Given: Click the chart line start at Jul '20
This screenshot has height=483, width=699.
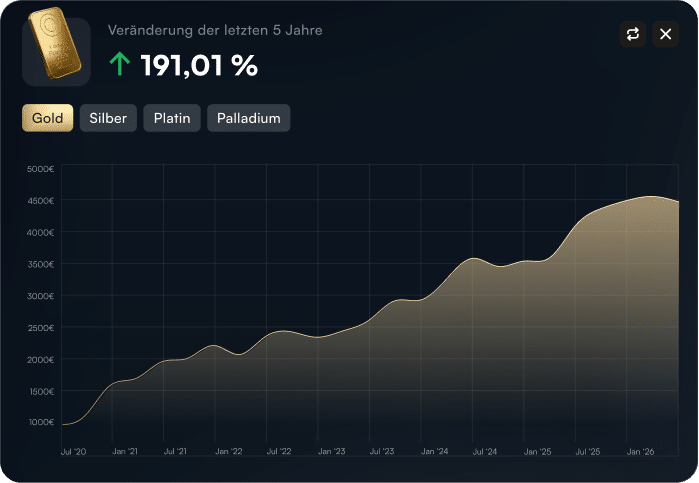Looking at the screenshot, I should pyautogui.click(x=63, y=424).
